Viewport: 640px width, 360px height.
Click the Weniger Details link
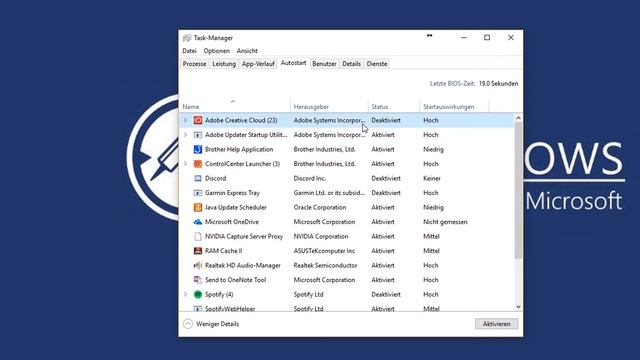coord(218,324)
